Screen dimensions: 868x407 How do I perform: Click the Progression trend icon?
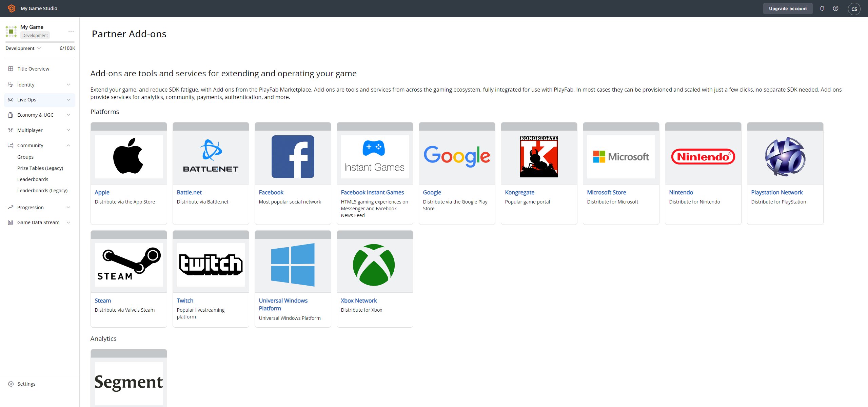tap(11, 207)
